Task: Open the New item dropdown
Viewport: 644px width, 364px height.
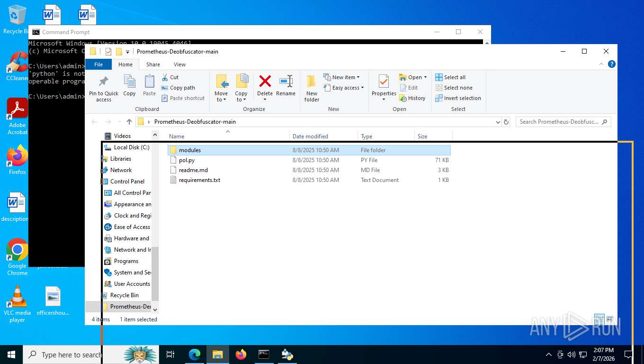Action: click(342, 77)
